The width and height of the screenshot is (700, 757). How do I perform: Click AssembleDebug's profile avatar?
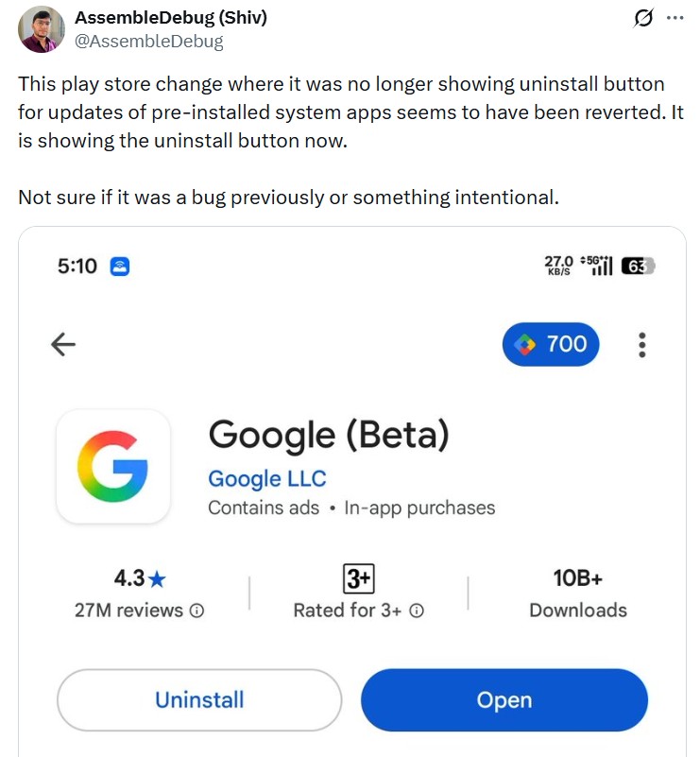[41, 28]
